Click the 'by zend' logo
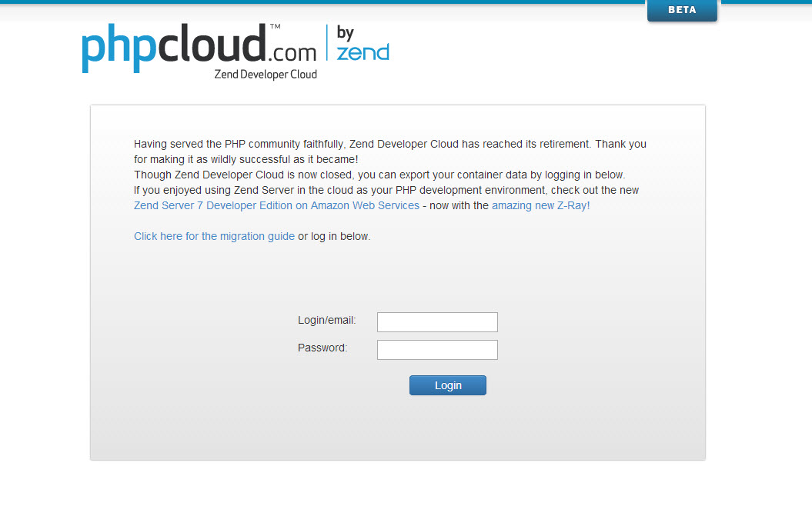The height and width of the screenshot is (526, 812). tap(363, 43)
